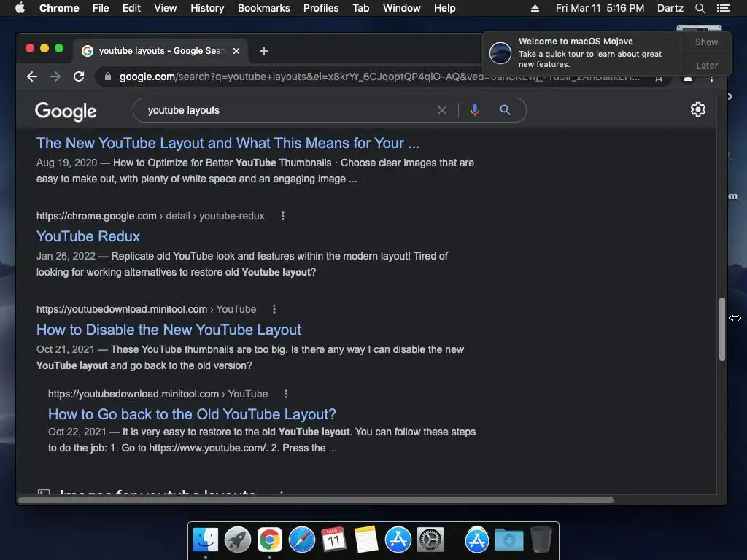
Task: Open Google search settings gear
Action: tap(698, 109)
